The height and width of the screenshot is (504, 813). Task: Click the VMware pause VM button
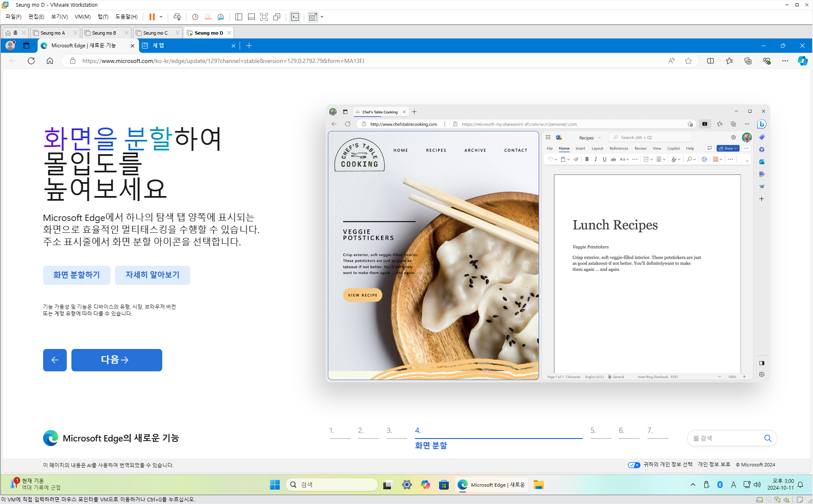pyautogui.click(x=152, y=17)
